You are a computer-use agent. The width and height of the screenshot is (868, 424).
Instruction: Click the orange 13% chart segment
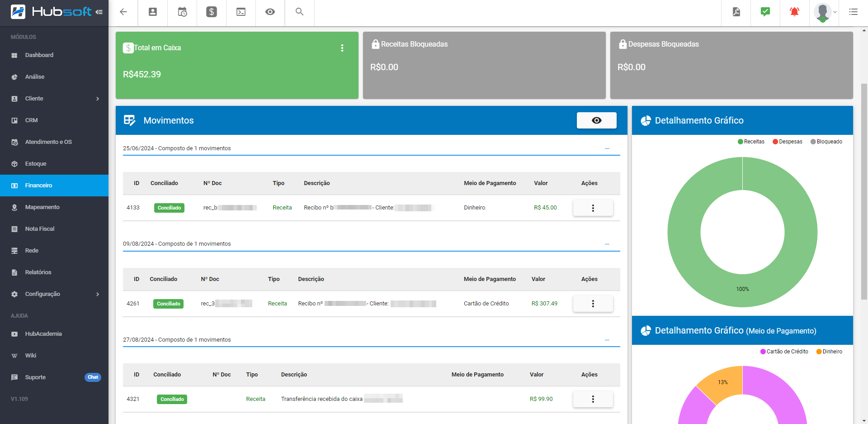click(722, 382)
